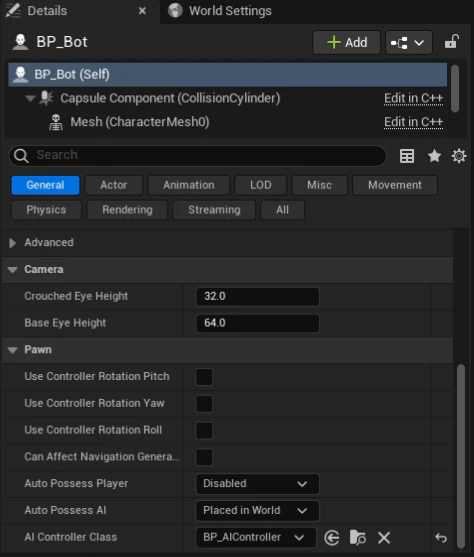The height and width of the screenshot is (557, 474).
Task: Click the BP_Bot actor header icon
Action: [21, 42]
